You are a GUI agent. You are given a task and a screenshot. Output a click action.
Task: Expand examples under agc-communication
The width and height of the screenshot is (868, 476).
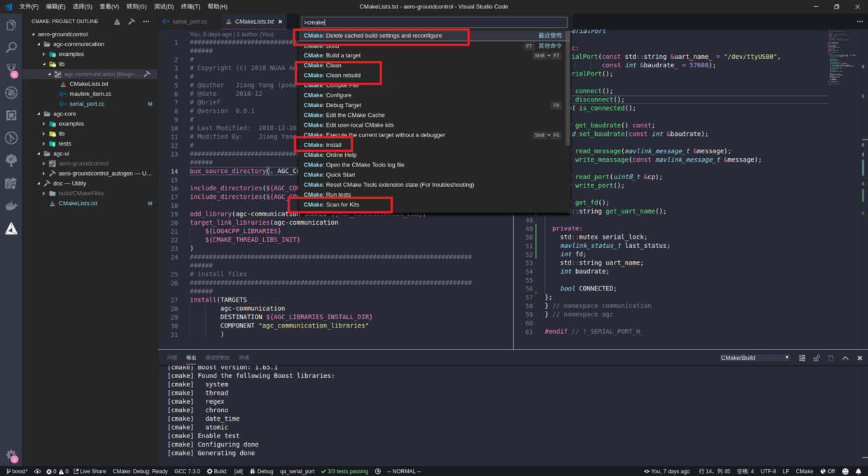point(43,54)
